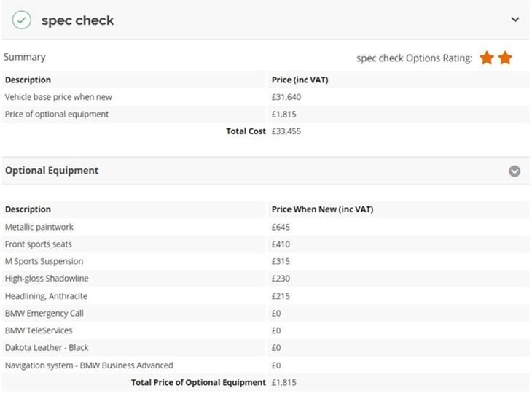Click the spec check heading

pyautogui.click(x=78, y=20)
